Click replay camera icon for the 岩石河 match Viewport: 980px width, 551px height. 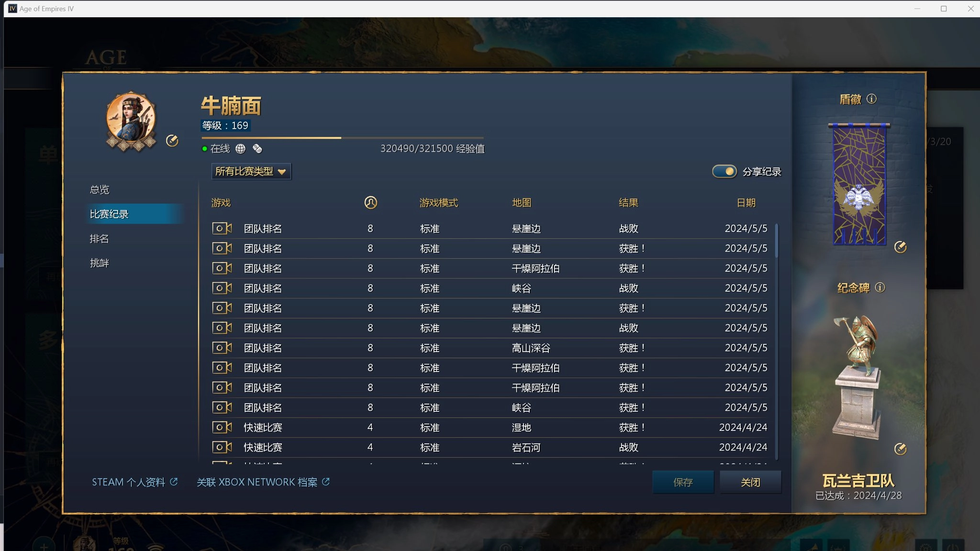click(222, 448)
